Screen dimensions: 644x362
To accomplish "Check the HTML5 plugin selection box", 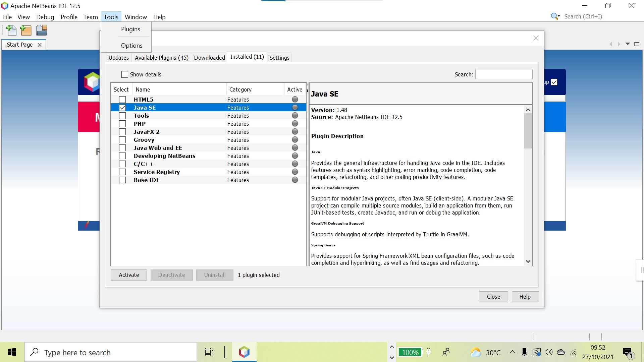I will (122, 99).
